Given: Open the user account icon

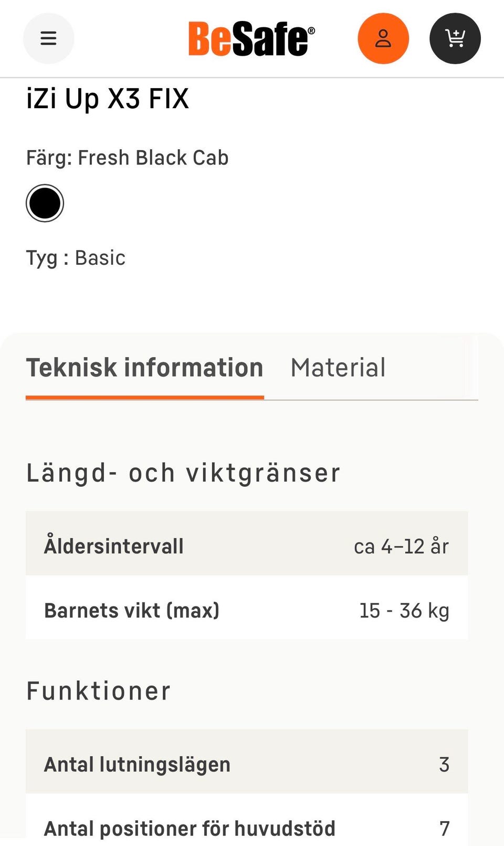Looking at the screenshot, I should coord(383,38).
